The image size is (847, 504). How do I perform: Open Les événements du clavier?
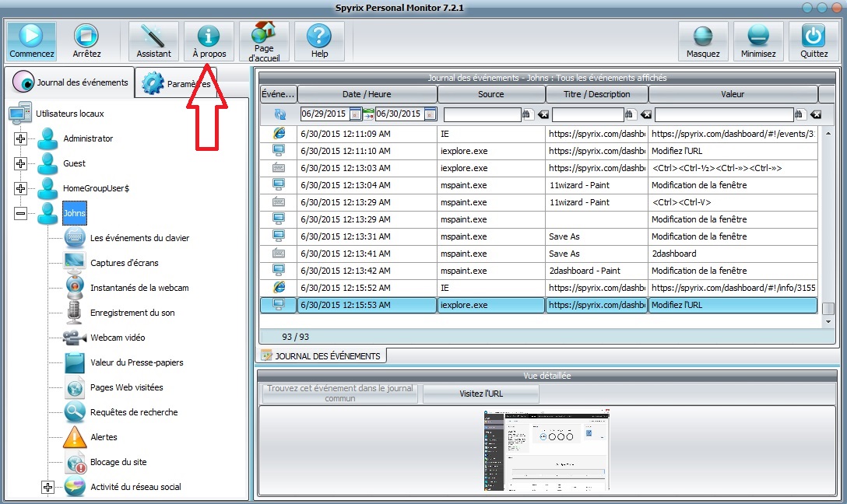click(139, 238)
